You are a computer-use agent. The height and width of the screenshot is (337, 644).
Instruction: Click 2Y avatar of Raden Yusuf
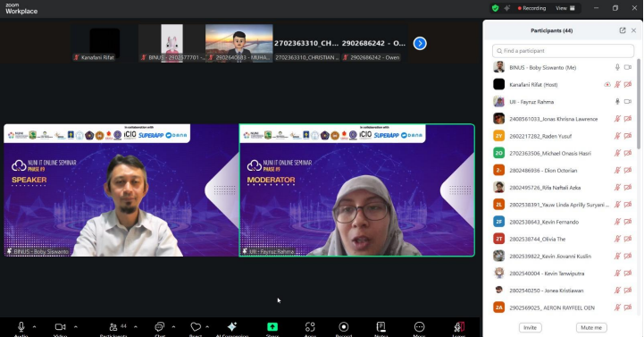coord(498,136)
